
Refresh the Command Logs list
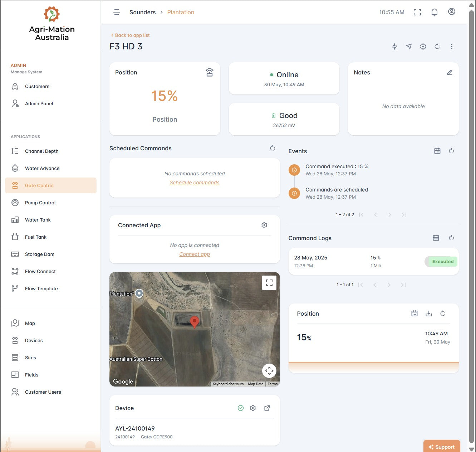tap(451, 238)
